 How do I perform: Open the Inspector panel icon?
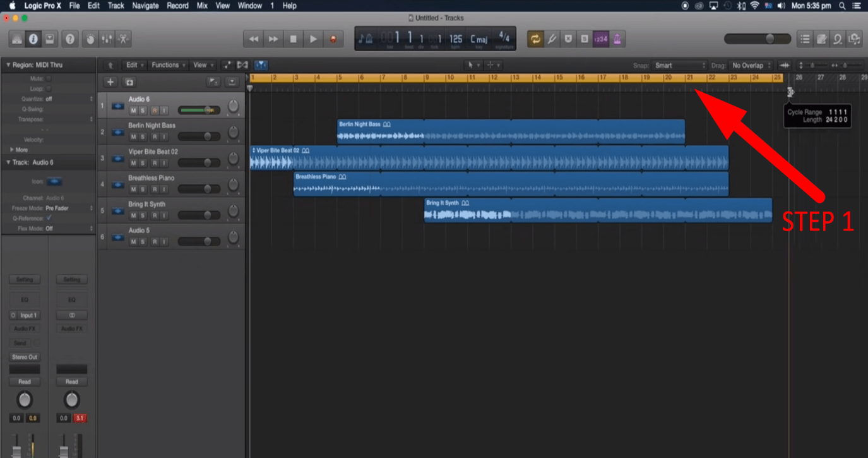click(x=32, y=39)
